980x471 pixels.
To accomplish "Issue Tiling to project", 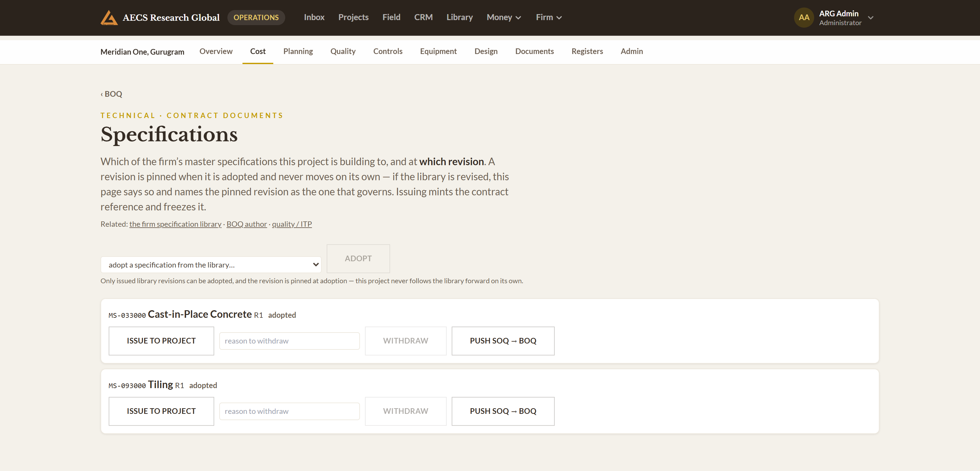I will tap(161, 411).
